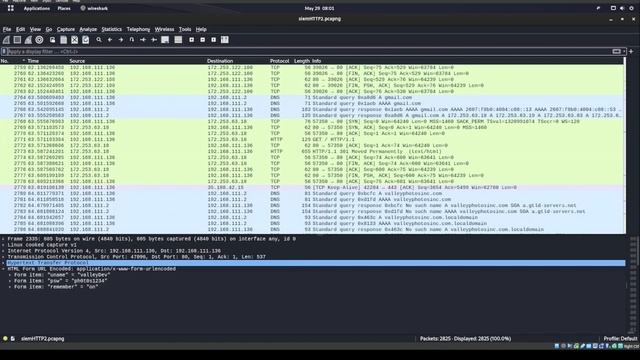Screen dimensions: 640x360
Task: Jump to the first packet
Action: (x=143, y=40)
